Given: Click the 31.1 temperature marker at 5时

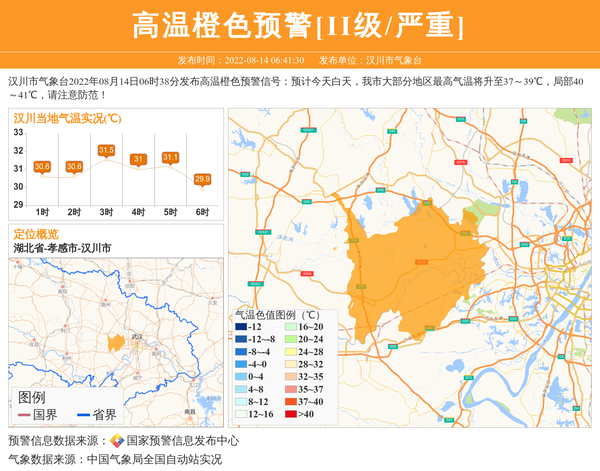Looking at the screenshot, I should pyautogui.click(x=170, y=157).
